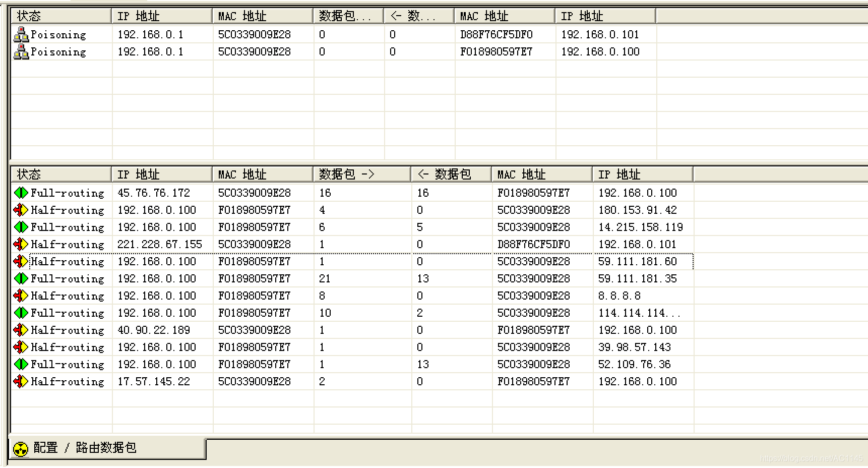868x468 pixels.
Task: Select the IP cell 45.76.76.172
Action: 154,193
